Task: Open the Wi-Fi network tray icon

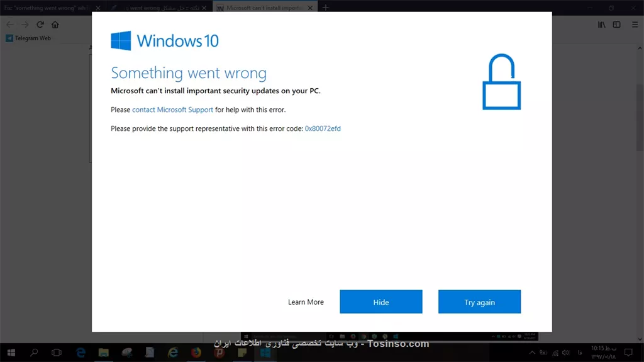Action: 555,353
